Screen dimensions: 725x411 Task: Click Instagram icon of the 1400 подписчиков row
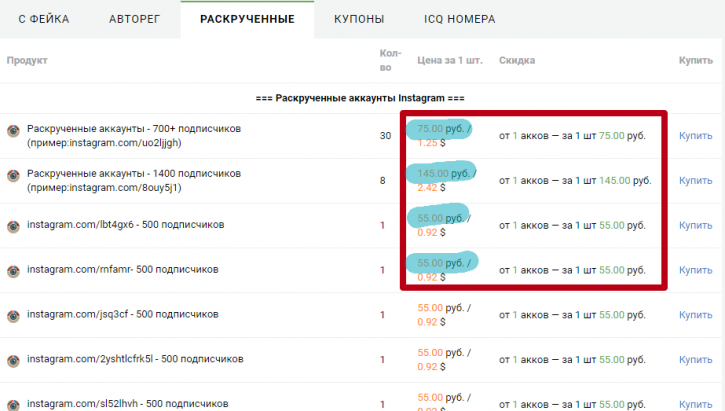pyautogui.click(x=13, y=176)
